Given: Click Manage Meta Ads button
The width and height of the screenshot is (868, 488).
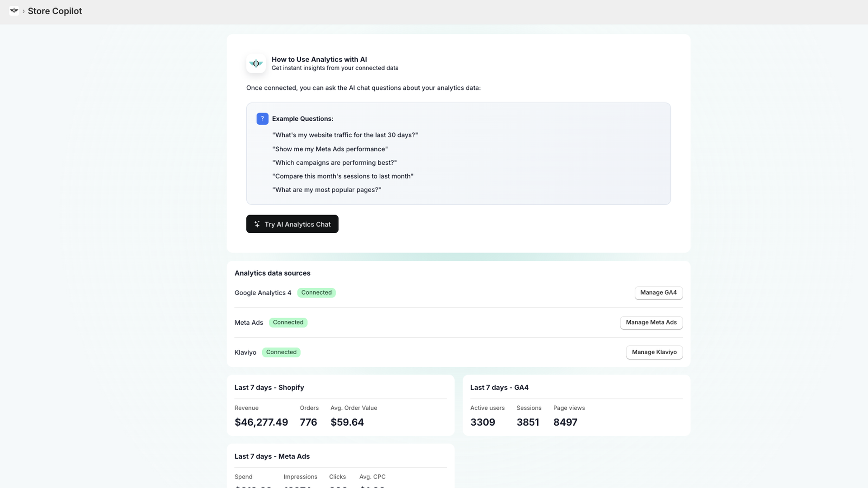Looking at the screenshot, I should coord(651,323).
